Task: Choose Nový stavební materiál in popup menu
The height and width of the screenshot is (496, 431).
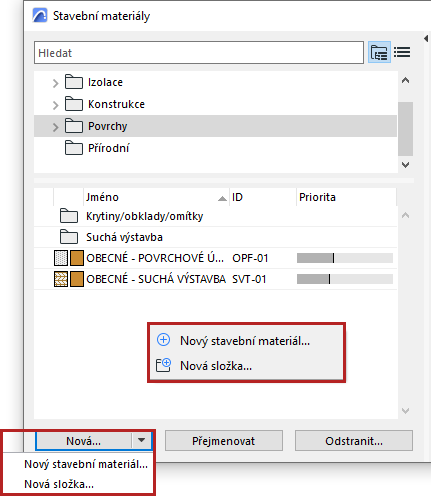Action: [245, 341]
